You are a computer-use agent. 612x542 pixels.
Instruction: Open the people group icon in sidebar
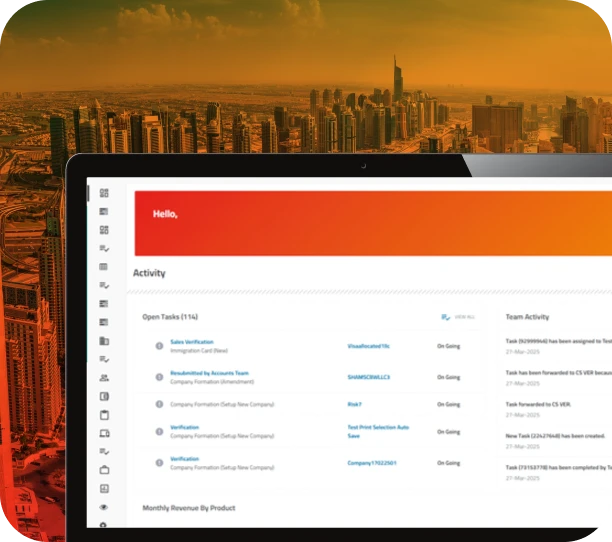(x=104, y=378)
